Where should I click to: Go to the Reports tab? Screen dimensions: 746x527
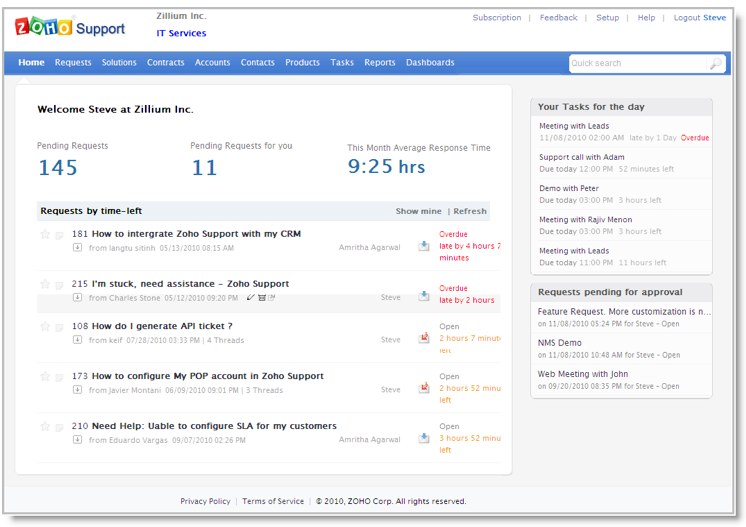click(380, 62)
